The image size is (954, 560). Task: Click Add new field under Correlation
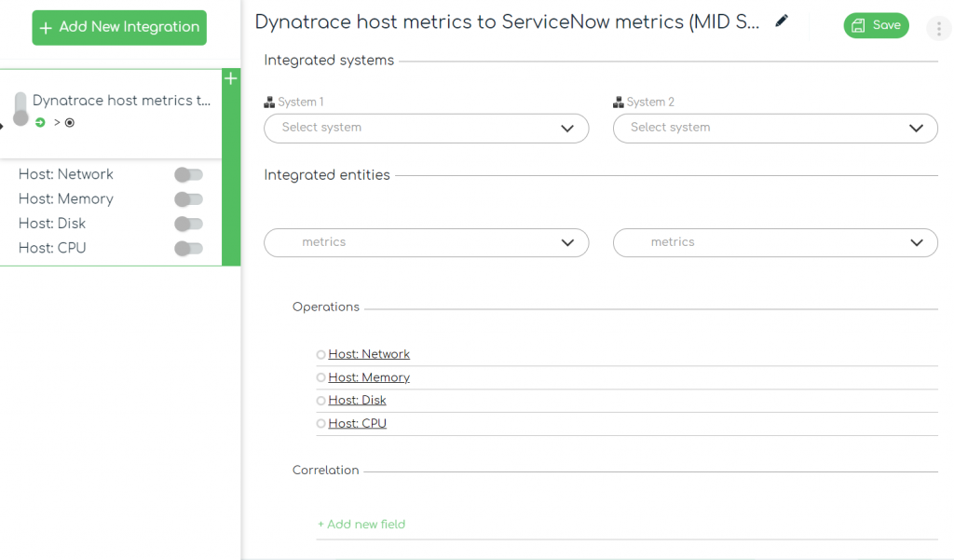pyautogui.click(x=361, y=525)
